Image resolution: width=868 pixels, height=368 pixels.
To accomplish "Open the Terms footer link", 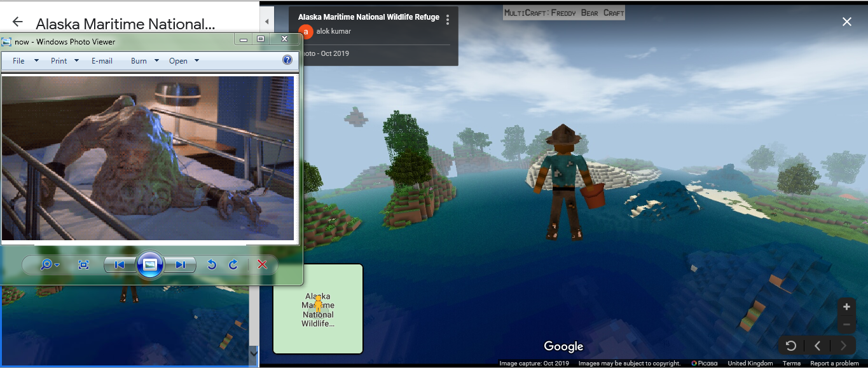I will coord(792,364).
